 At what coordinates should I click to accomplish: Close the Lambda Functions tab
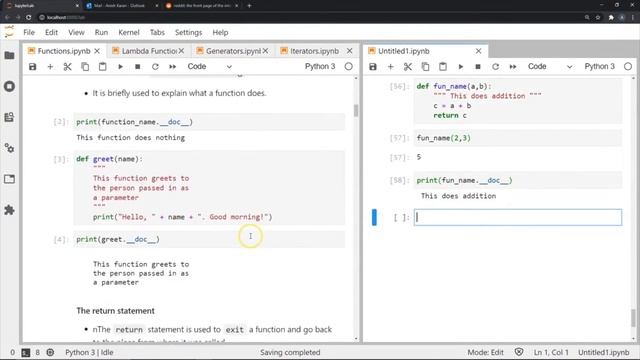[181, 51]
